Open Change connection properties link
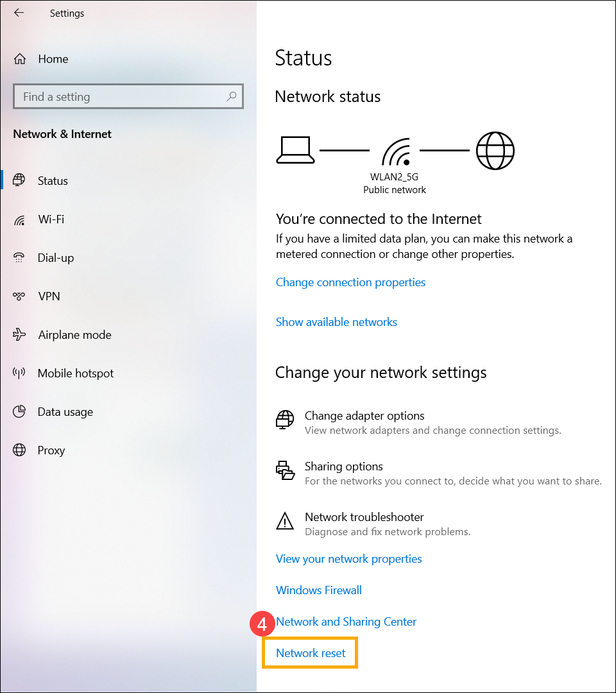This screenshot has width=616, height=693. [x=350, y=282]
